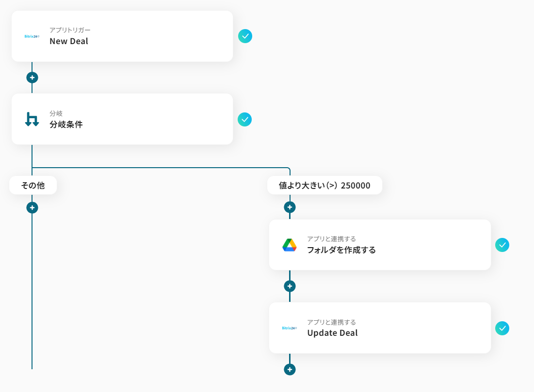Add a step under the その他 branch
Screen dimensions: 534x392
(x=32, y=208)
